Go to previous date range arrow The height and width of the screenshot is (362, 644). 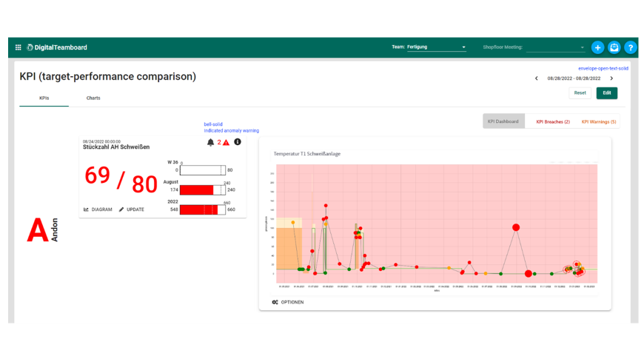(x=537, y=78)
